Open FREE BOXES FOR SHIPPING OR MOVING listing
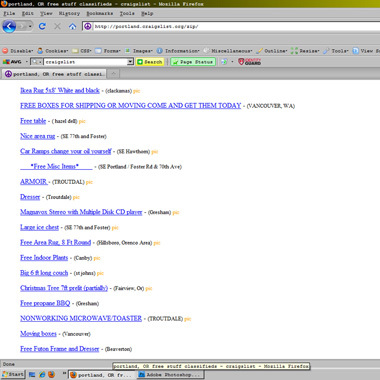 coord(130,106)
